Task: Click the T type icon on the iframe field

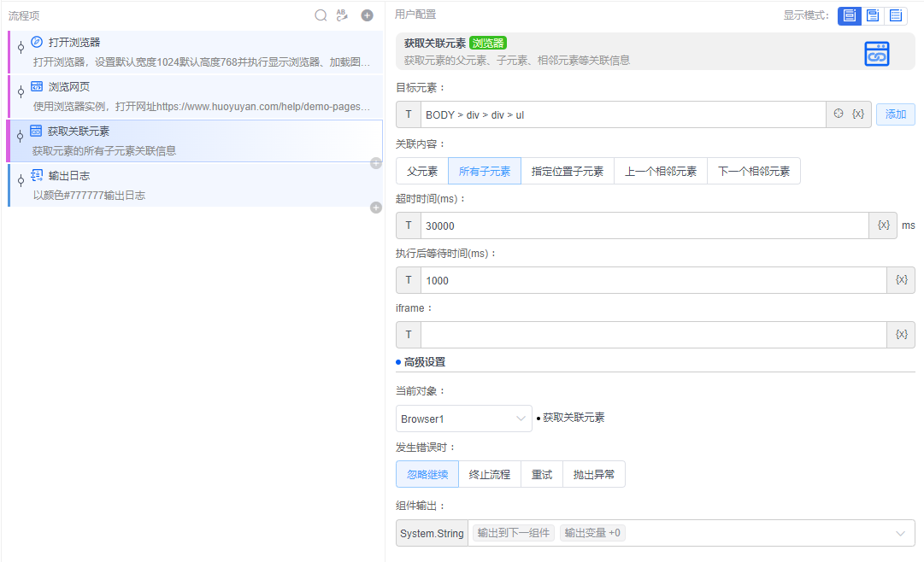Action: (x=408, y=334)
